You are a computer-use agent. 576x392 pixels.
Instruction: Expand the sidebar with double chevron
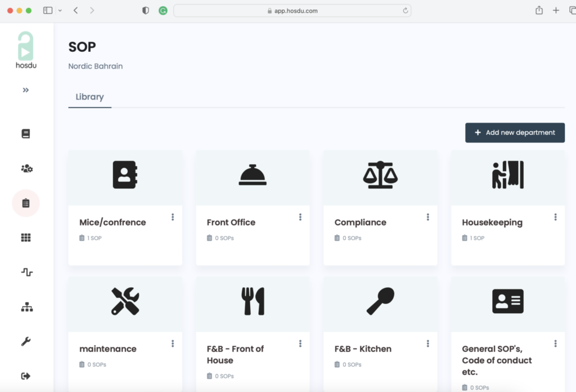26,90
